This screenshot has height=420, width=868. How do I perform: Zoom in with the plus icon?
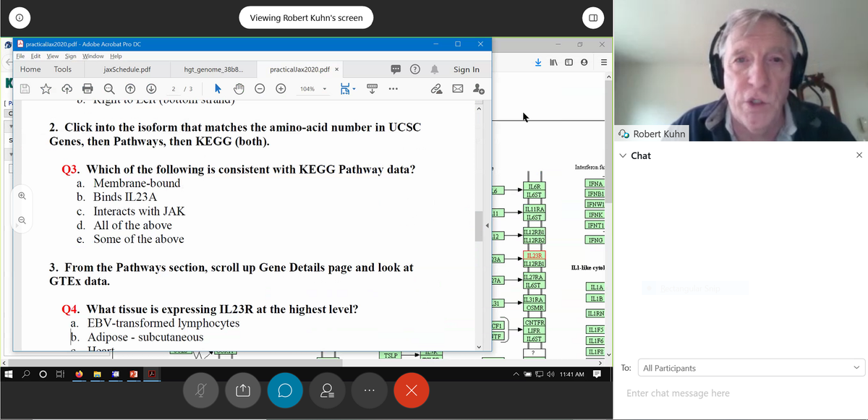[280, 89]
